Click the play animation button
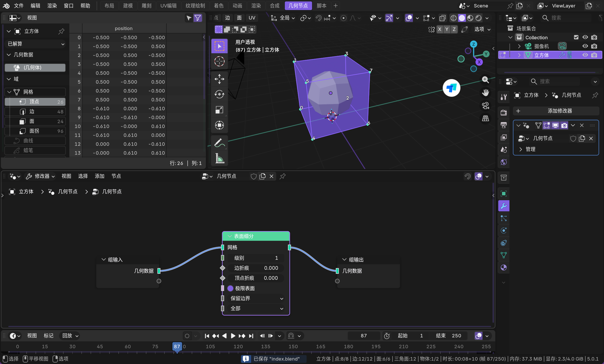 pos(233,336)
